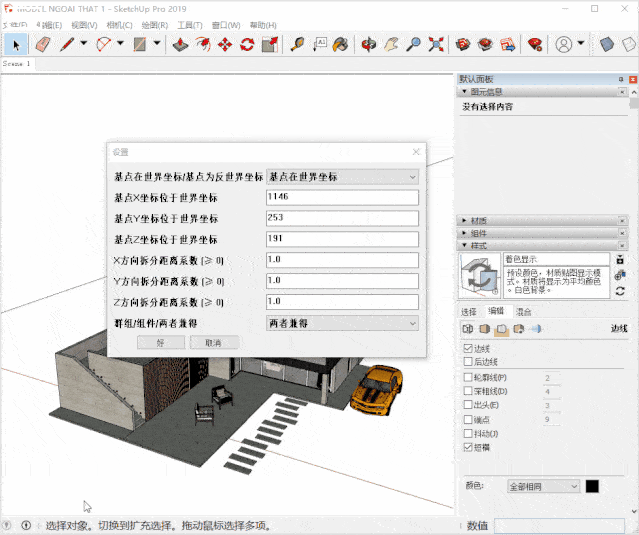Click the 基点Y坐标 field showing 253

[x=342, y=218]
